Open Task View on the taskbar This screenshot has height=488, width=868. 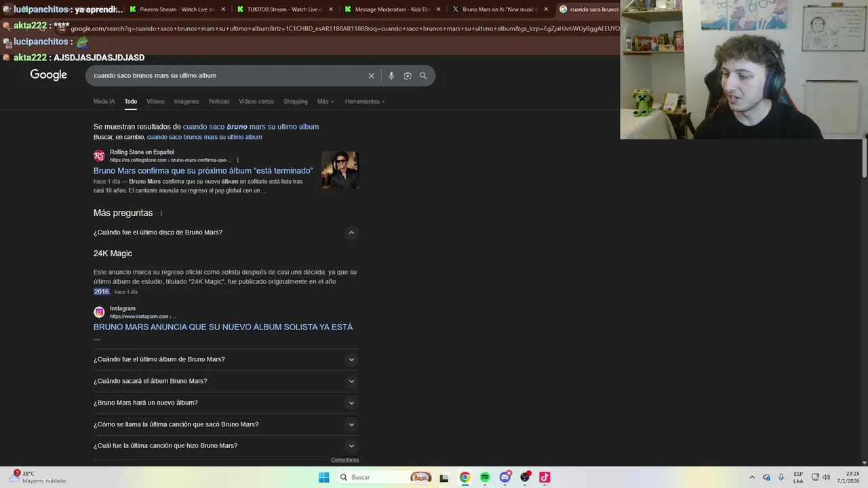(x=444, y=478)
